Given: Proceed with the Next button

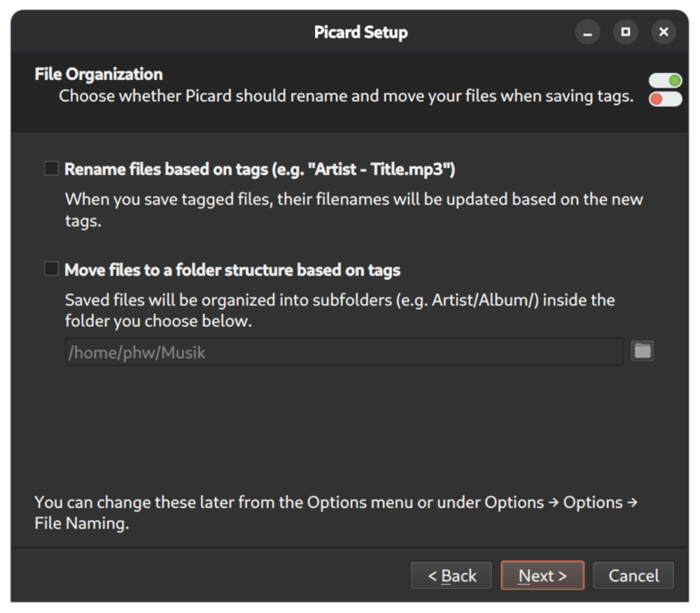Looking at the screenshot, I should coord(542,575).
